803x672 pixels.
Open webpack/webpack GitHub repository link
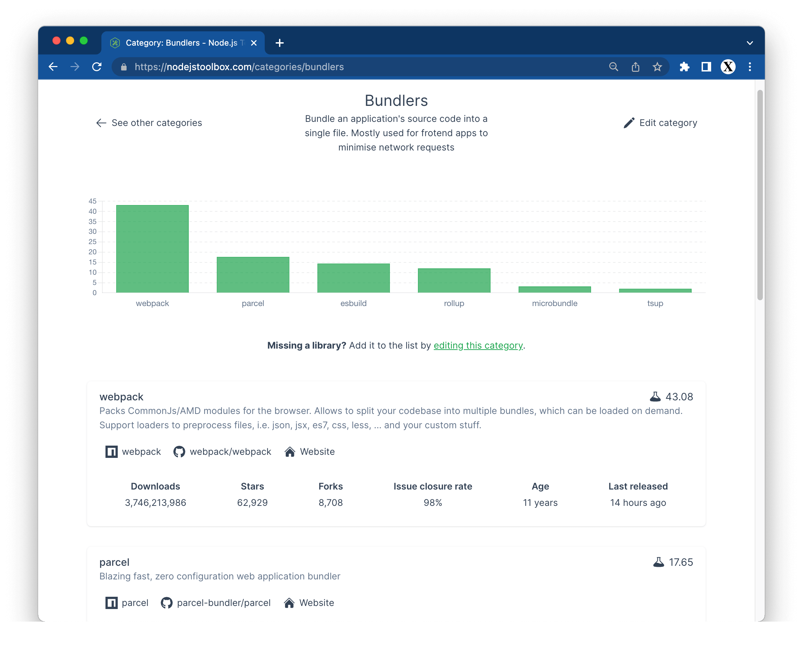[x=222, y=452]
